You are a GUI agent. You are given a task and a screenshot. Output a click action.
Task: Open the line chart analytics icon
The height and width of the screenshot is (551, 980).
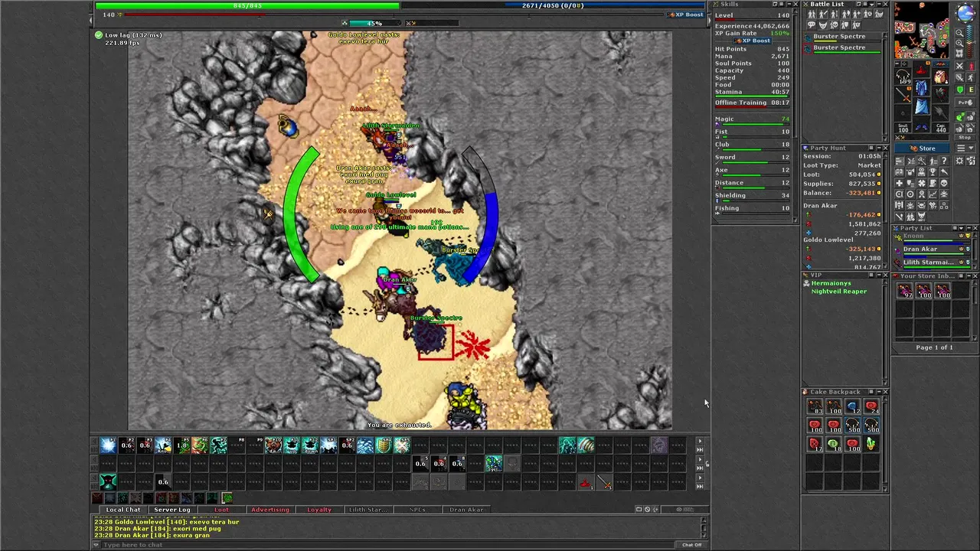933,194
